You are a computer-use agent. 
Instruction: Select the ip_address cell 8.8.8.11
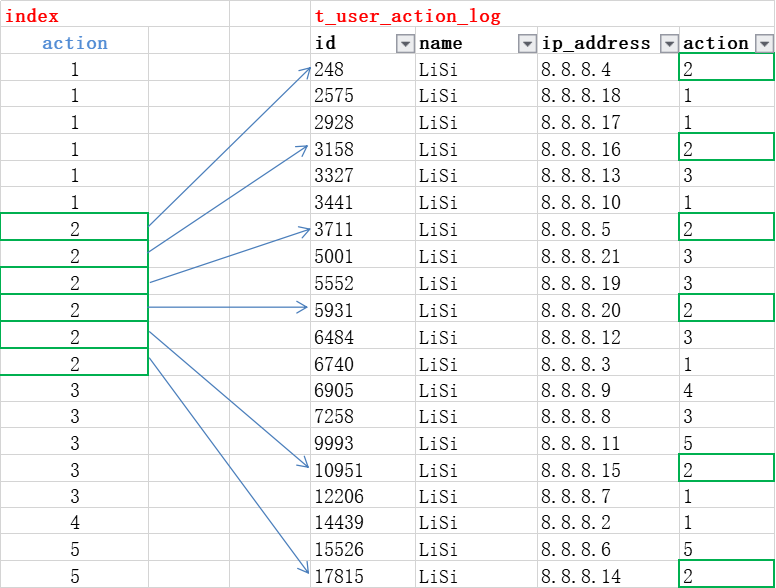608,442
